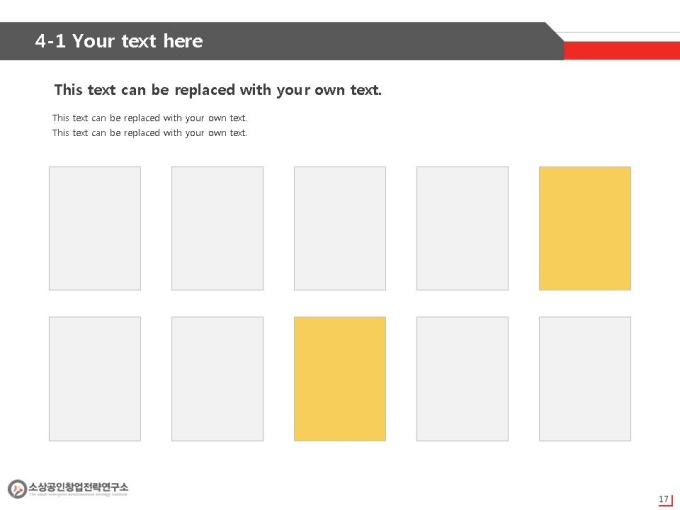Click the dark gray header banner
The image size is (680, 510).
point(282,41)
